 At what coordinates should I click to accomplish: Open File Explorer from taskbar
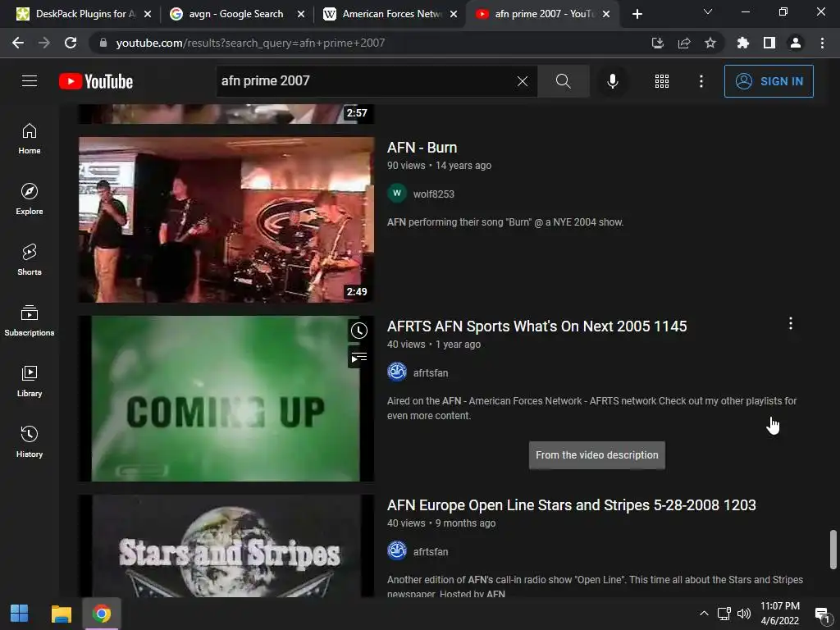point(61,614)
